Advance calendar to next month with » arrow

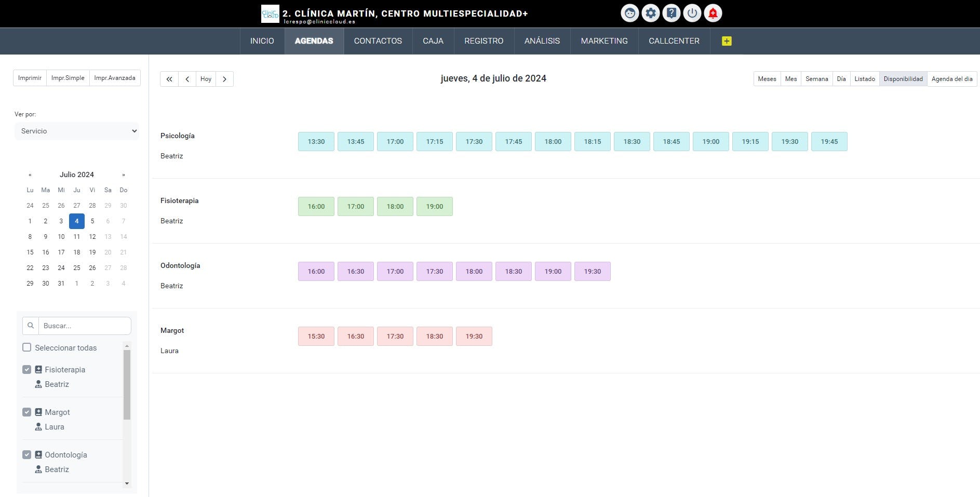[x=124, y=174]
